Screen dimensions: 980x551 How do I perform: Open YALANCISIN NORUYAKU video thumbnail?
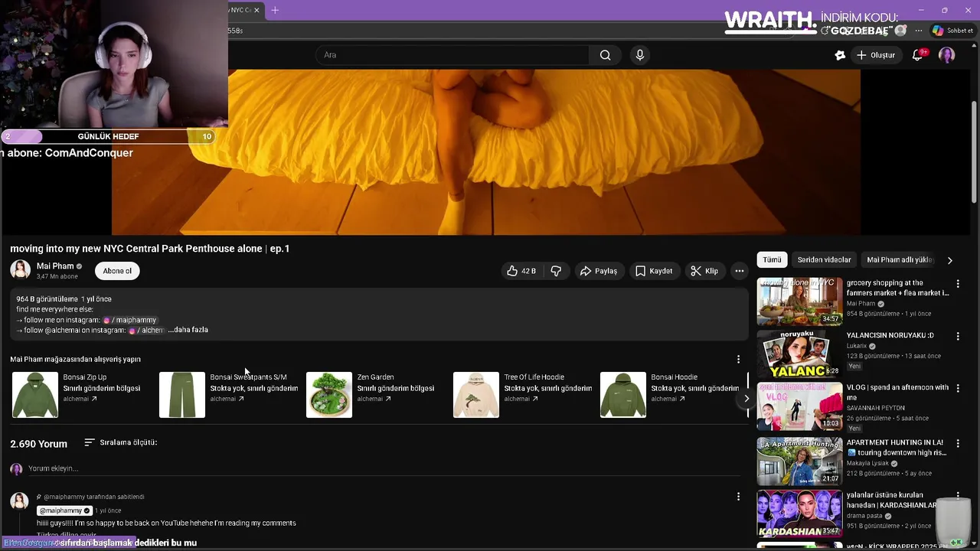799,354
